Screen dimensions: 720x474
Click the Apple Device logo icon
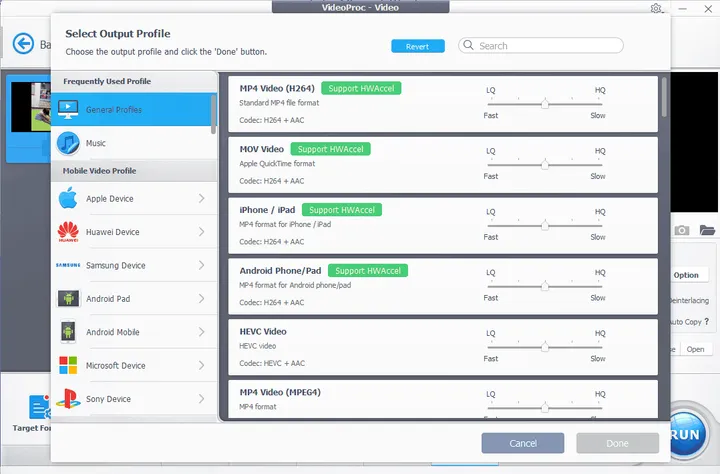tap(68, 198)
